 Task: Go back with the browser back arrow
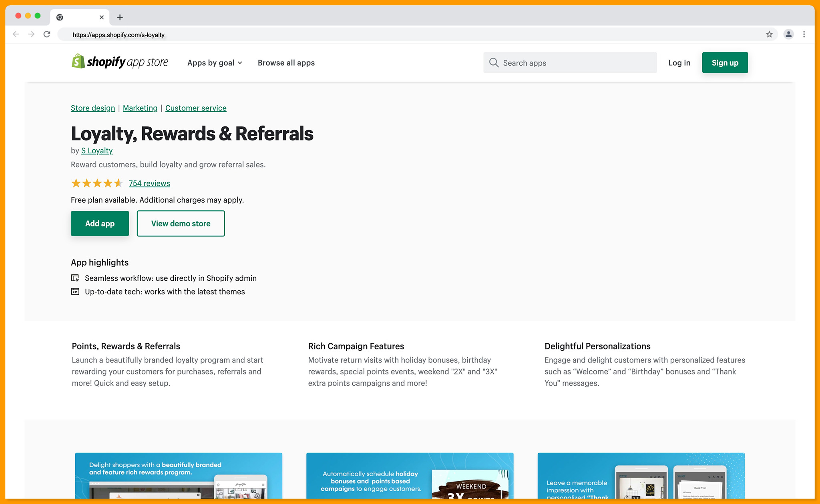pos(16,34)
